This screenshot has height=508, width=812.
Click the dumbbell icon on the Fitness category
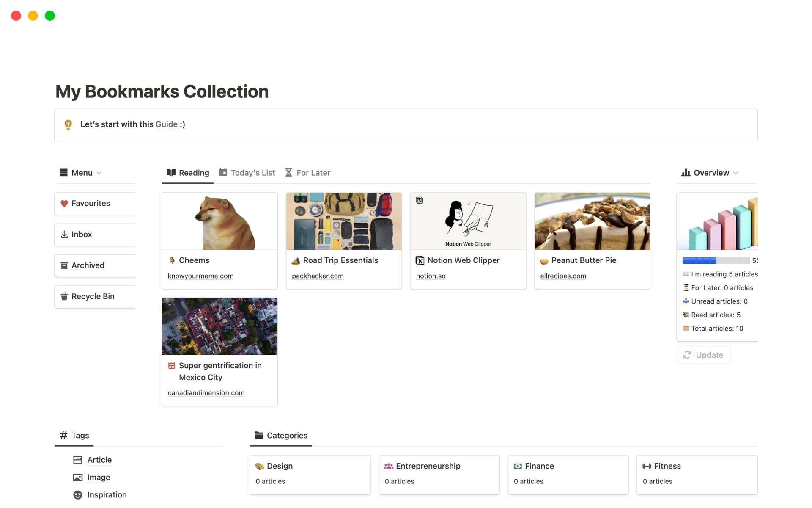pos(647,466)
